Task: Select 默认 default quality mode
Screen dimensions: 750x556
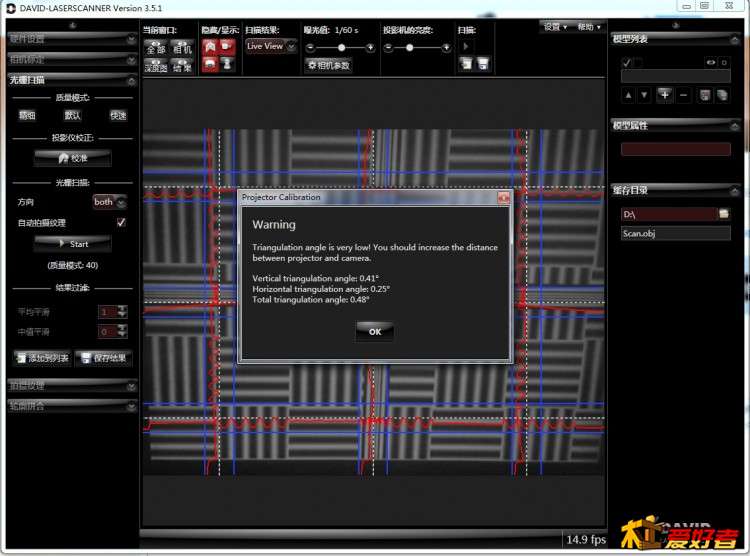Action: point(72,115)
